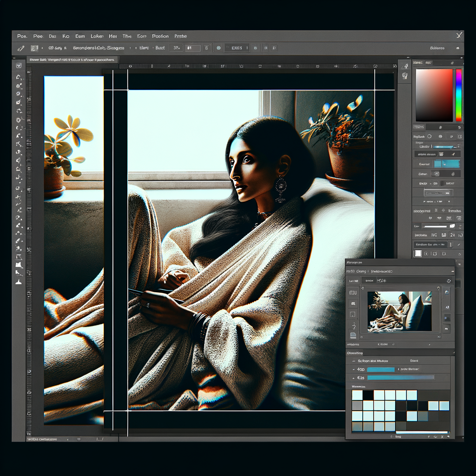476x476 pixels.
Task: Click the 'ERES' button in the options bar
Action: 237,48
